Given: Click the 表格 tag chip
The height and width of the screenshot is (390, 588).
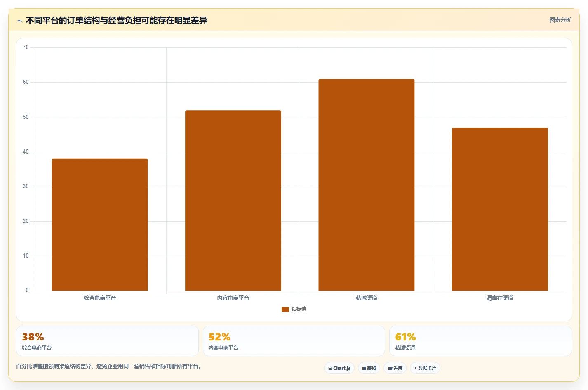Looking at the screenshot, I should coord(369,368).
